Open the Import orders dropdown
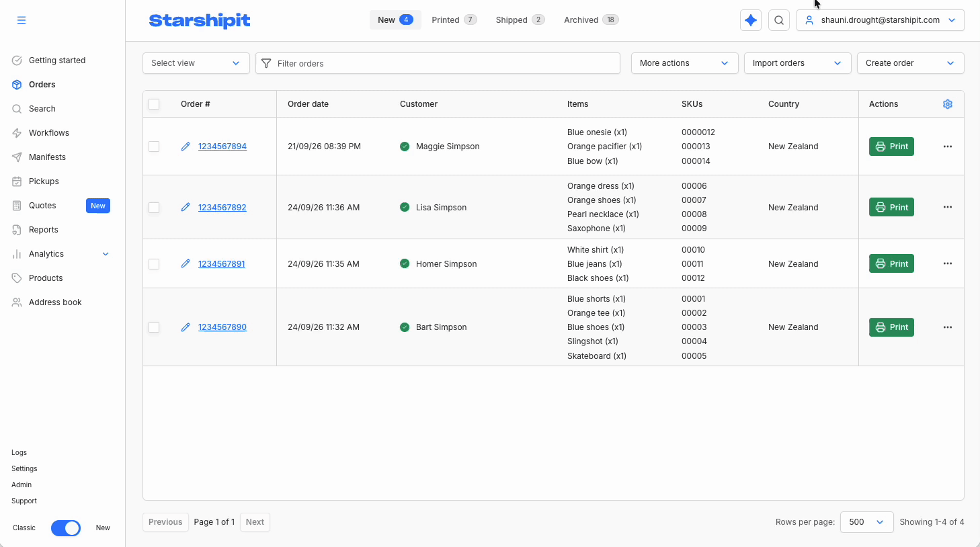Image resolution: width=980 pixels, height=547 pixels. pos(798,63)
